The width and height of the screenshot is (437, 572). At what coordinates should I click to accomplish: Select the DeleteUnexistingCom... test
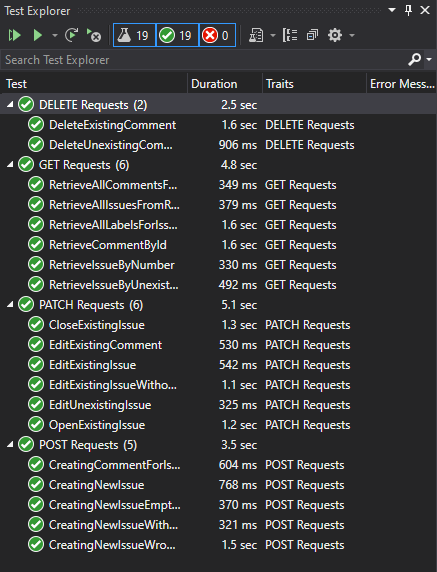(218, 145)
